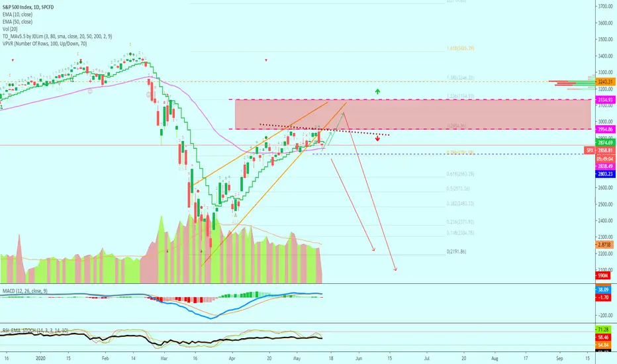Select the MACD (12, 26, close, 9) legend
The height and width of the screenshot is (364, 617).
tap(24, 291)
